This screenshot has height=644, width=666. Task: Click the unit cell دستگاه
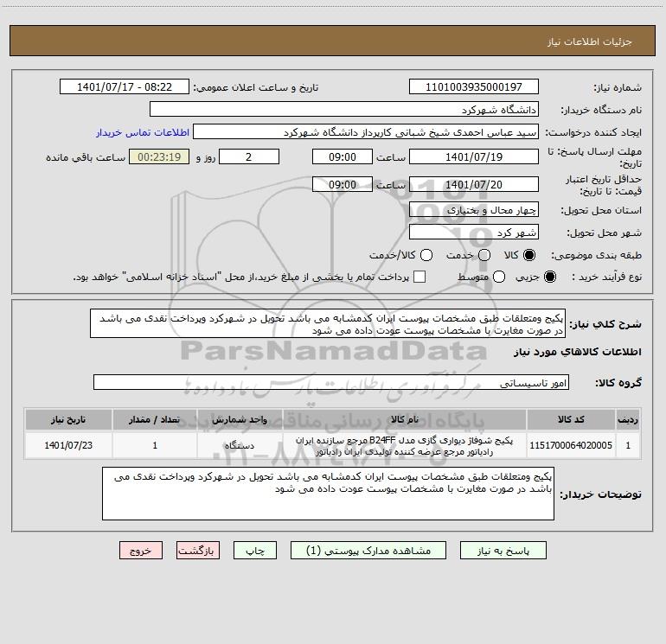coord(240,445)
